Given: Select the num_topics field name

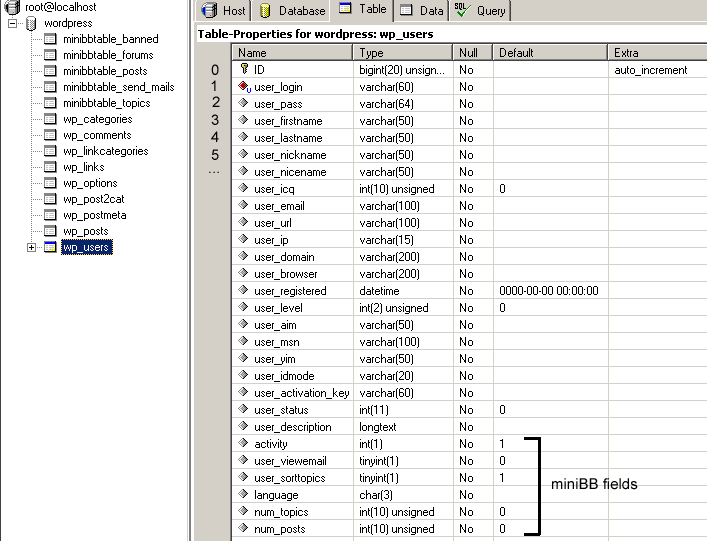Looking at the screenshot, I should 281,512.
